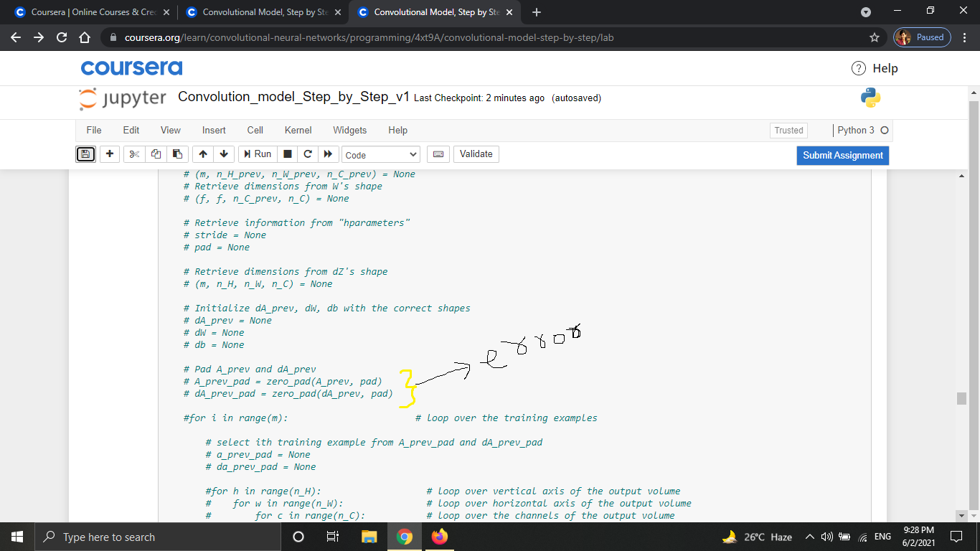Expand hidden system tray icons

[809, 536]
